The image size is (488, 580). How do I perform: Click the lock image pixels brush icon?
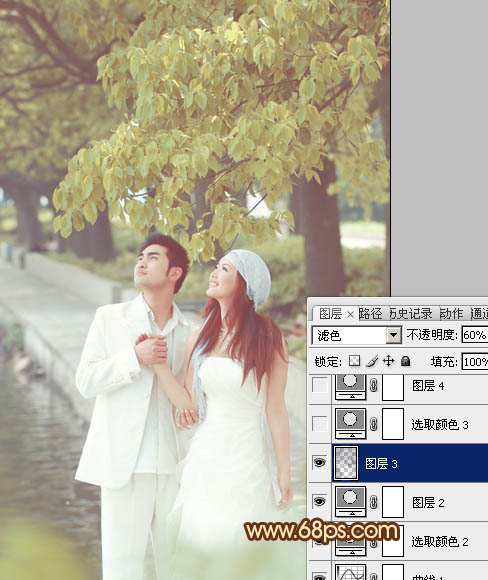click(372, 361)
